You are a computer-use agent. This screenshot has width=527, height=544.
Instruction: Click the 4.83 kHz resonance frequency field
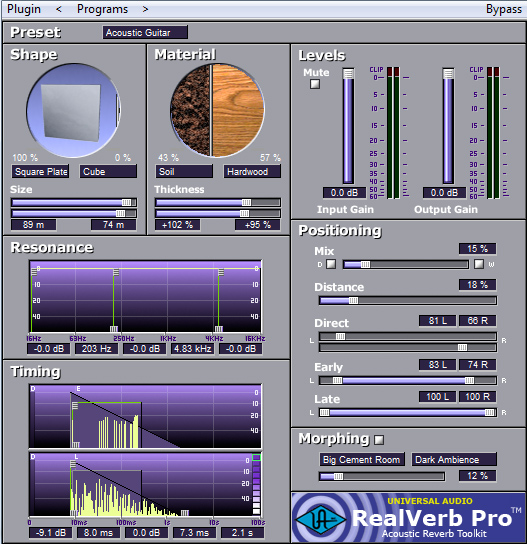[193, 349]
